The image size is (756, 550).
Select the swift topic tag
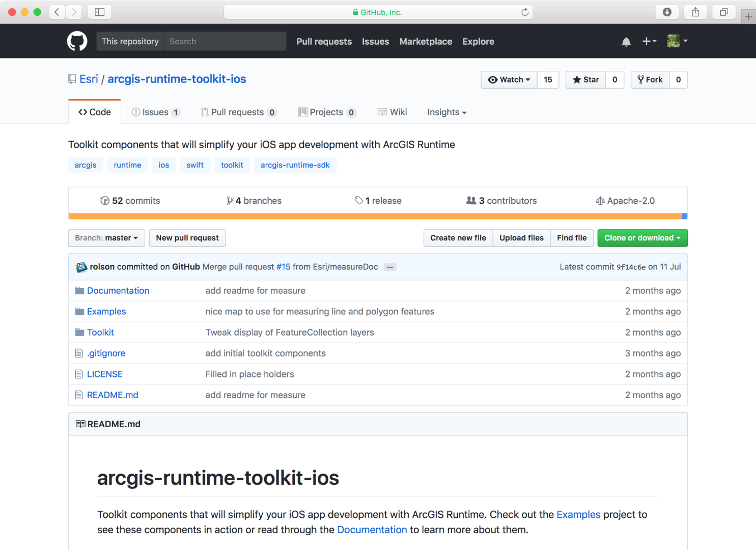[195, 165]
